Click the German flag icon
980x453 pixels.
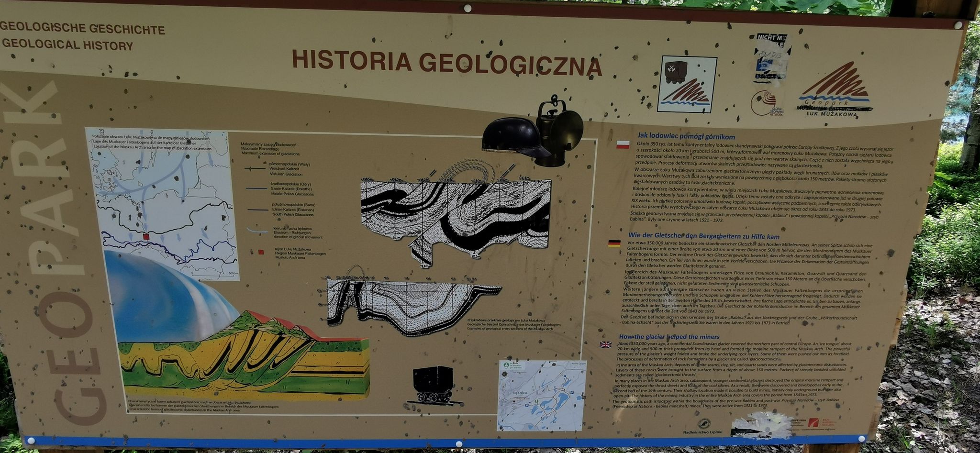614,243
